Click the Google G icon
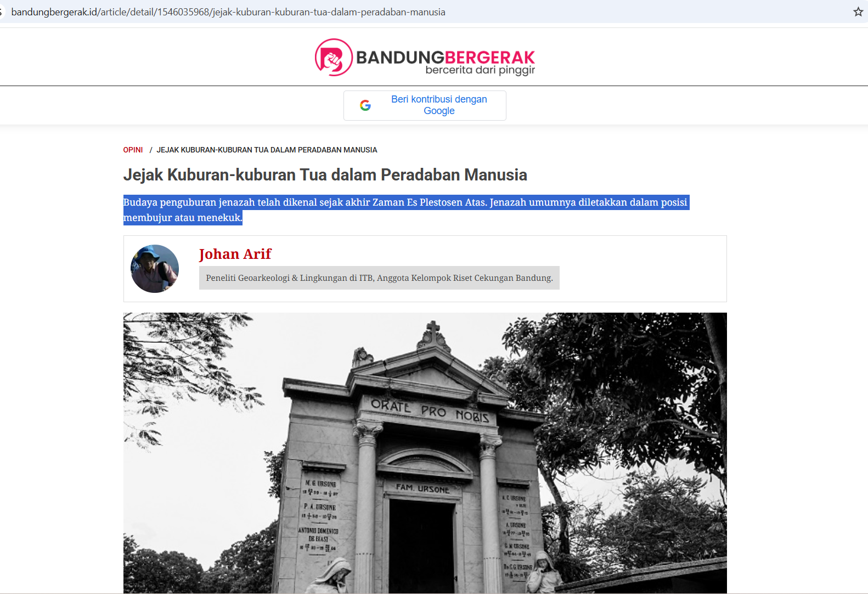 (x=365, y=105)
